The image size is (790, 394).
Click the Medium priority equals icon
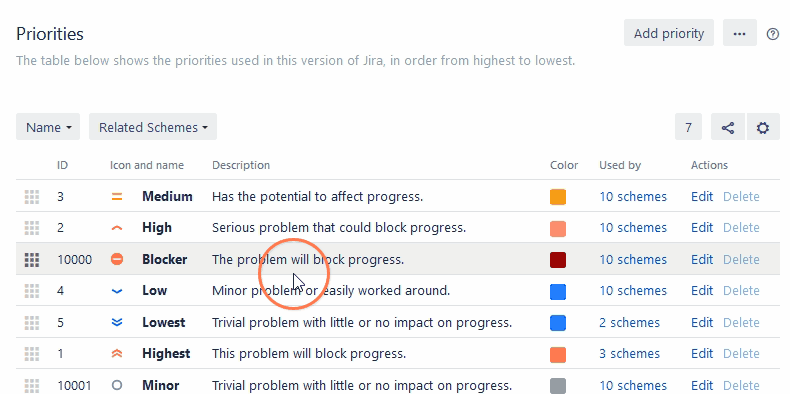coord(117,196)
